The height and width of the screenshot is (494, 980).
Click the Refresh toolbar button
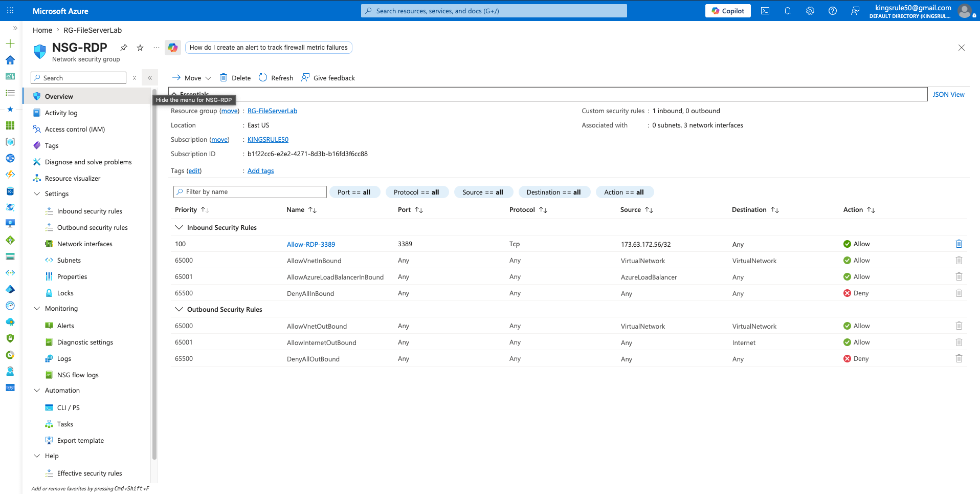276,78
